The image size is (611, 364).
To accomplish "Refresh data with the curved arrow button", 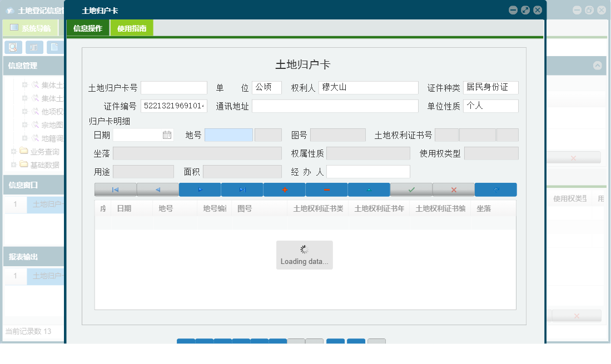I will point(496,190).
